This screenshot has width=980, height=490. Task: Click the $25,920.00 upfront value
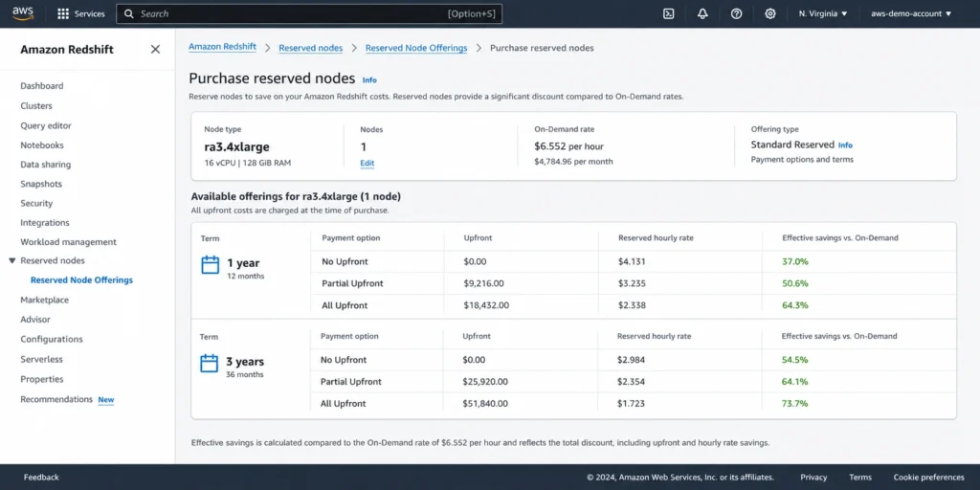click(x=485, y=382)
